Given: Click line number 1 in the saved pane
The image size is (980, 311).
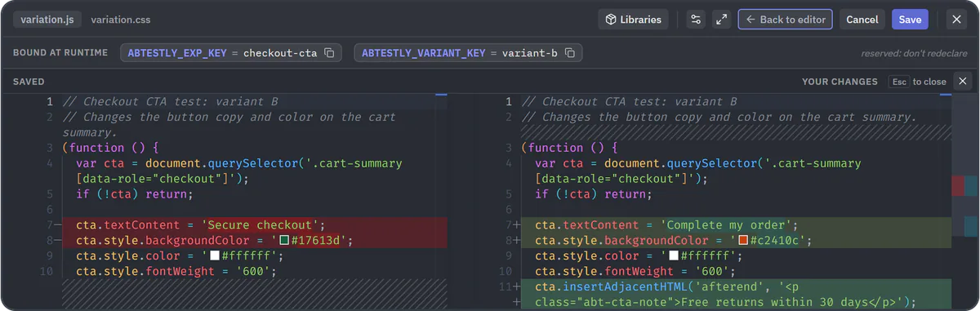Looking at the screenshot, I should (49, 101).
